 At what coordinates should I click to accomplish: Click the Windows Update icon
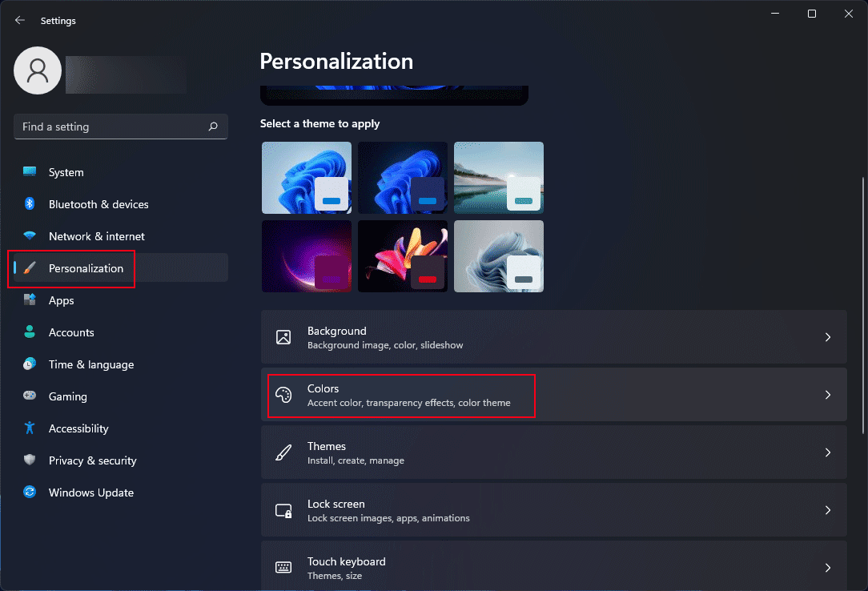click(30, 492)
